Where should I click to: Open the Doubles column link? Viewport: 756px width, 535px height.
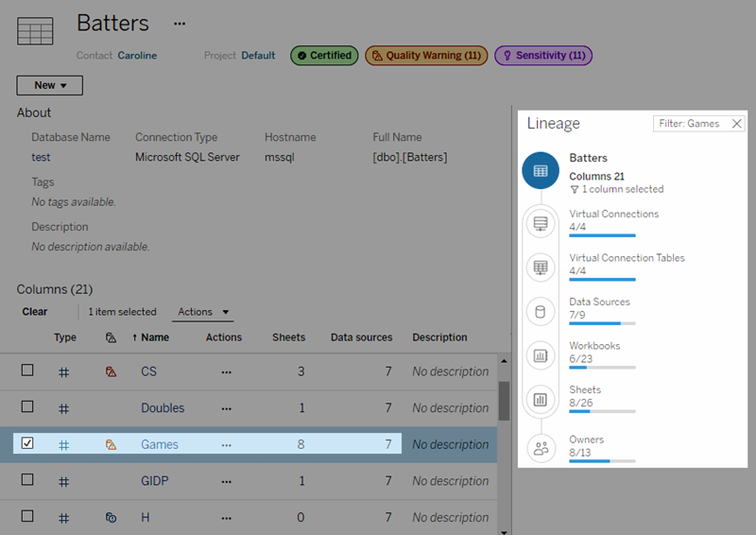point(163,407)
